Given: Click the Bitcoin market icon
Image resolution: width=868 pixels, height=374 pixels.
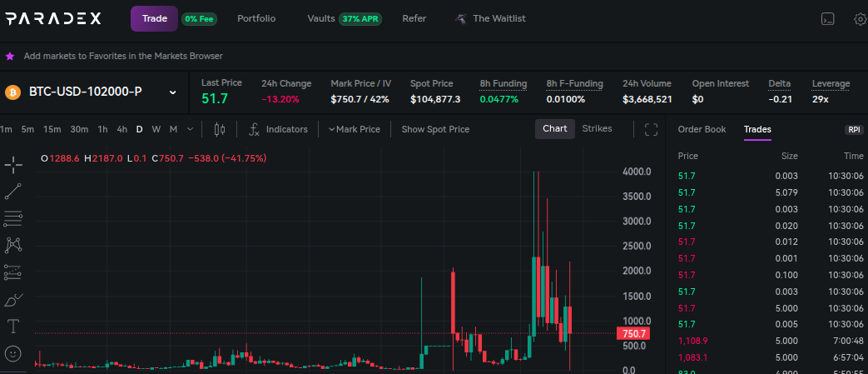Looking at the screenshot, I should (x=12, y=92).
